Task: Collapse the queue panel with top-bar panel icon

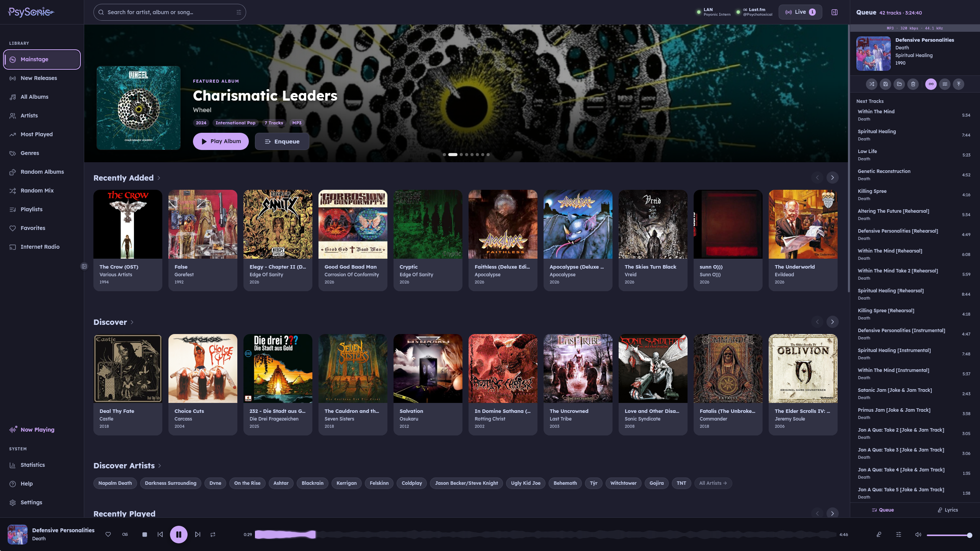Action: [x=835, y=12]
